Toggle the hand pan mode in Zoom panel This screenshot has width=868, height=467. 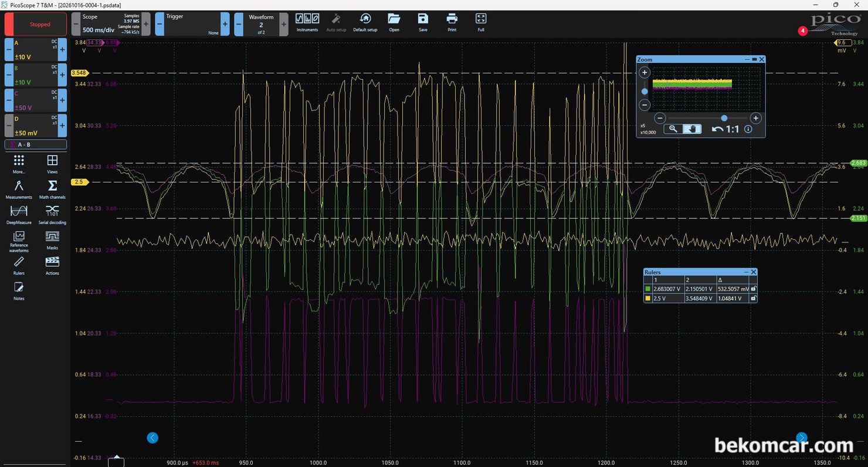click(692, 129)
